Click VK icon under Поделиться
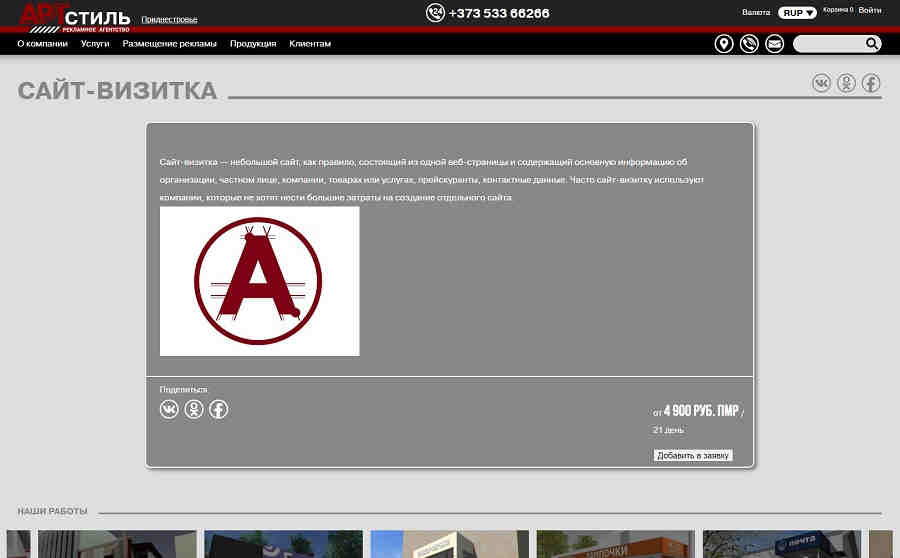The height and width of the screenshot is (558, 900). pos(169,409)
